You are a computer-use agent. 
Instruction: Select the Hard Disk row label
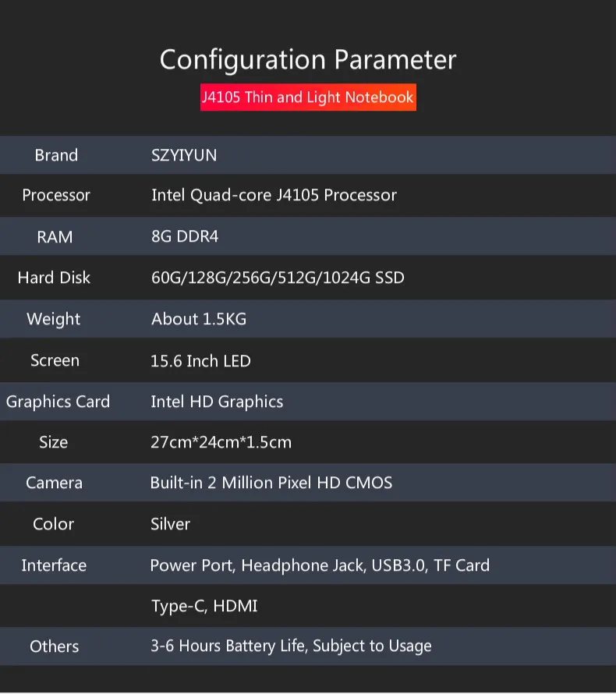click(x=55, y=278)
